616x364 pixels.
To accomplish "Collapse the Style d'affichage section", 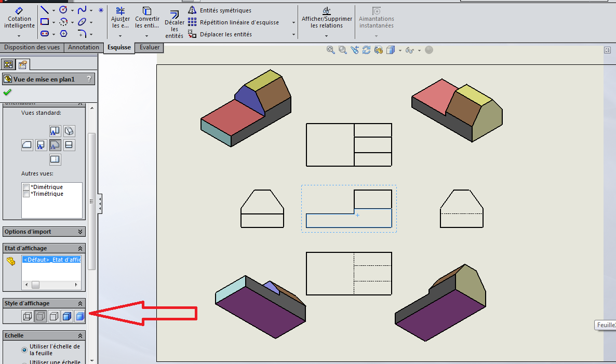I will (x=80, y=303).
